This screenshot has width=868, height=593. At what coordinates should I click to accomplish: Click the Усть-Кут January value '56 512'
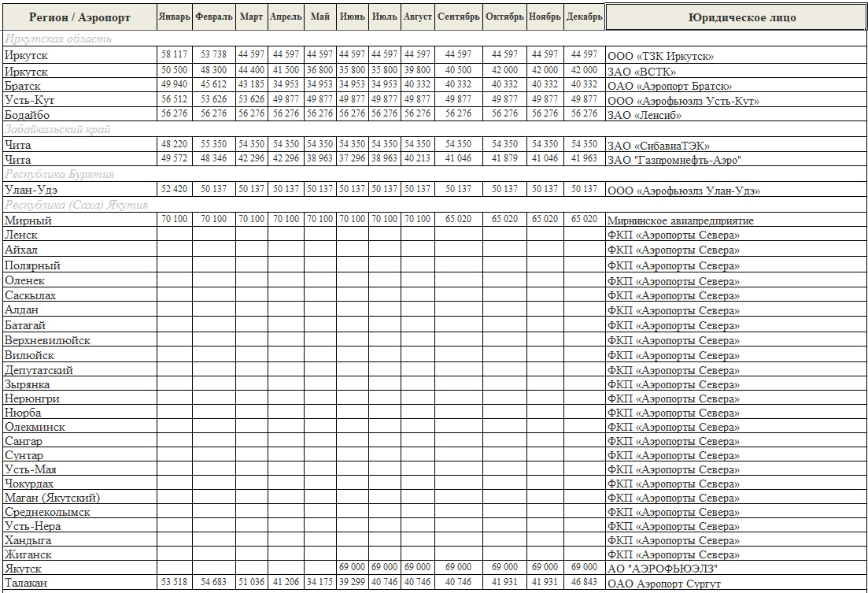(x=175, y=99)
